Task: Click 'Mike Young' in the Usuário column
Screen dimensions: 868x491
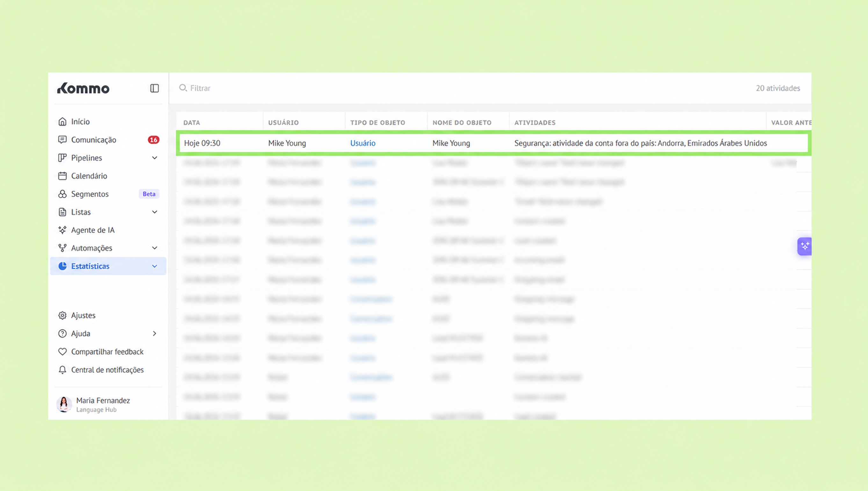Action: point(287,143)
